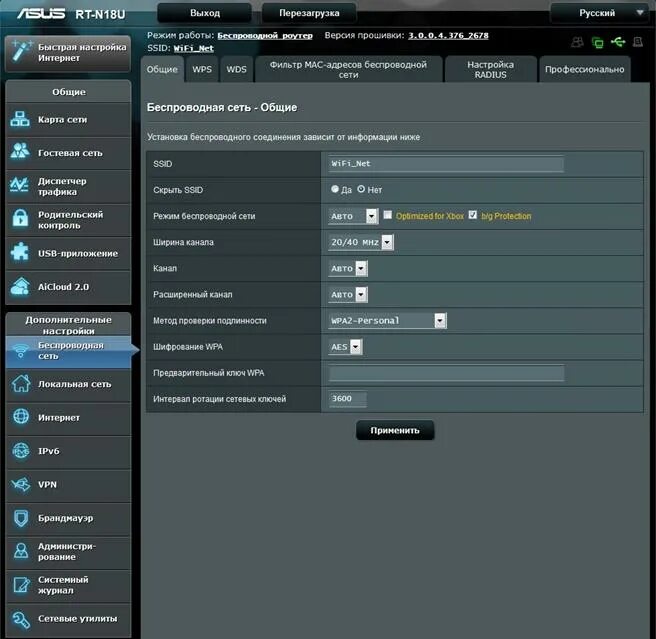Open the wireless MAC filter tab
Screen dimensions: 656x639
coord(348,69)
